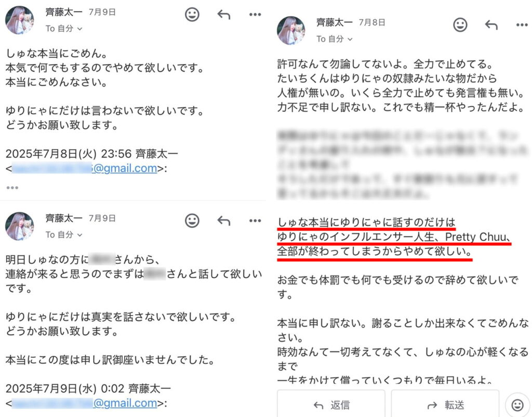Viewport: 532px width, 417px height.
Task: Expand 'To 自分' details on second July 9 email
Action: coord(64,234)
